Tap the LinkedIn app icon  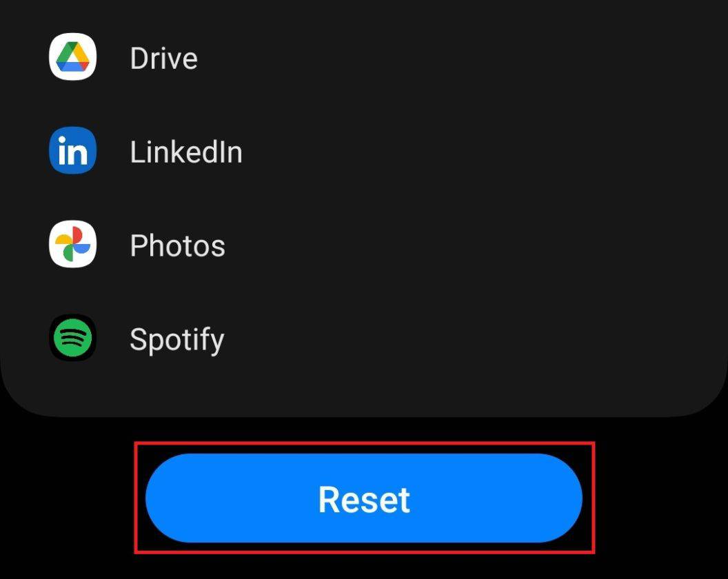point(72,151)
